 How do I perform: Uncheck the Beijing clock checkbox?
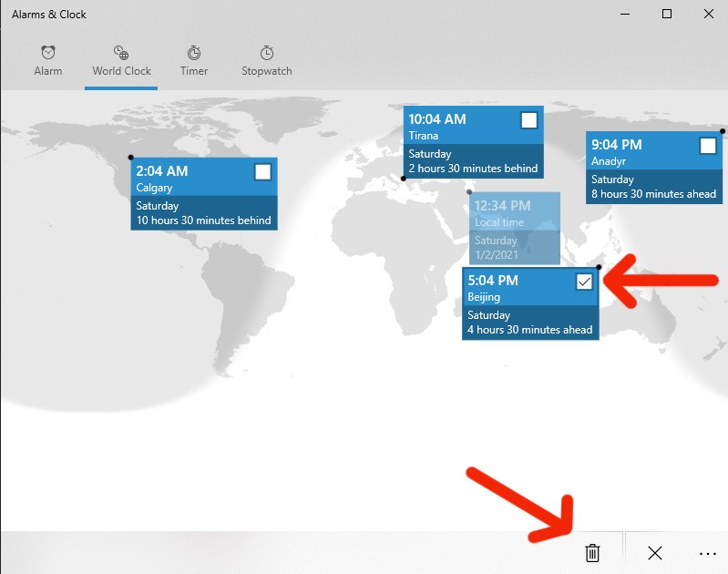click(584, 282)
